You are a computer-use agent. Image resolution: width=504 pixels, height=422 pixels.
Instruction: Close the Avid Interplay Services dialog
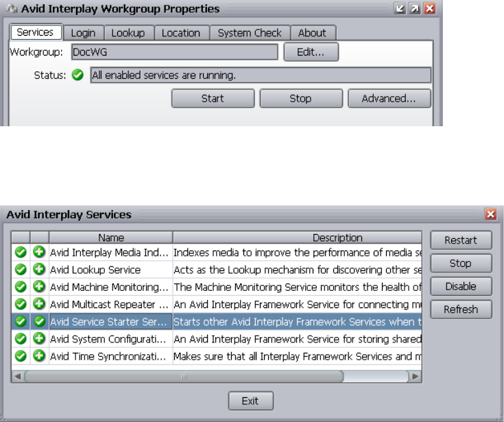click(x=491, y=214)
